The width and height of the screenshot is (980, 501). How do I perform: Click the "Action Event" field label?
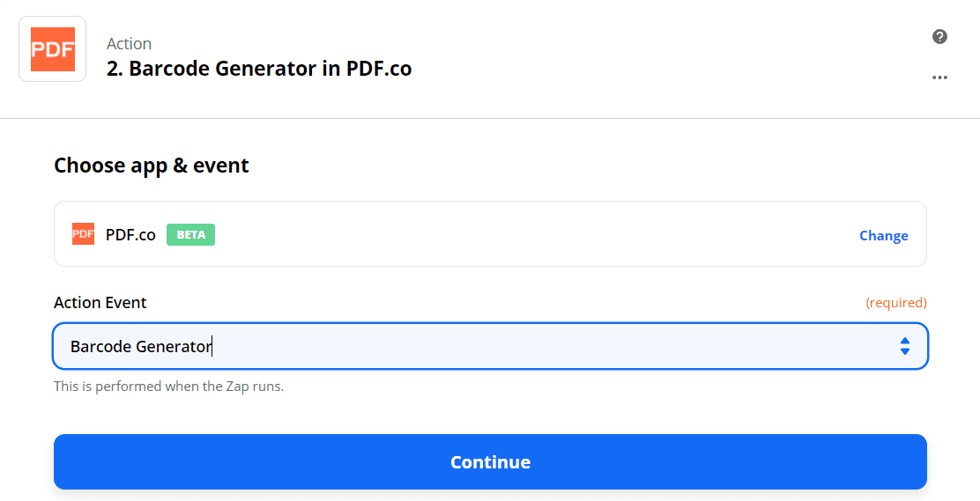[100, 302]
